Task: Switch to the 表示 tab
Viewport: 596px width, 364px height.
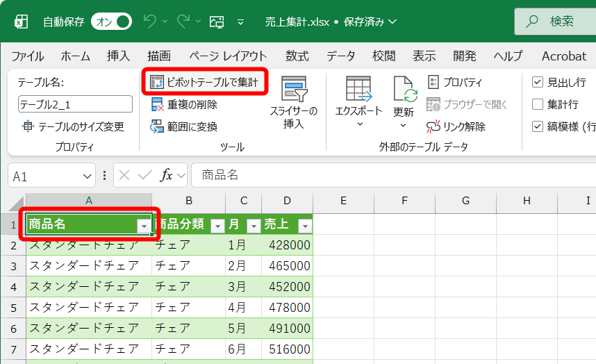Action: 424,56
